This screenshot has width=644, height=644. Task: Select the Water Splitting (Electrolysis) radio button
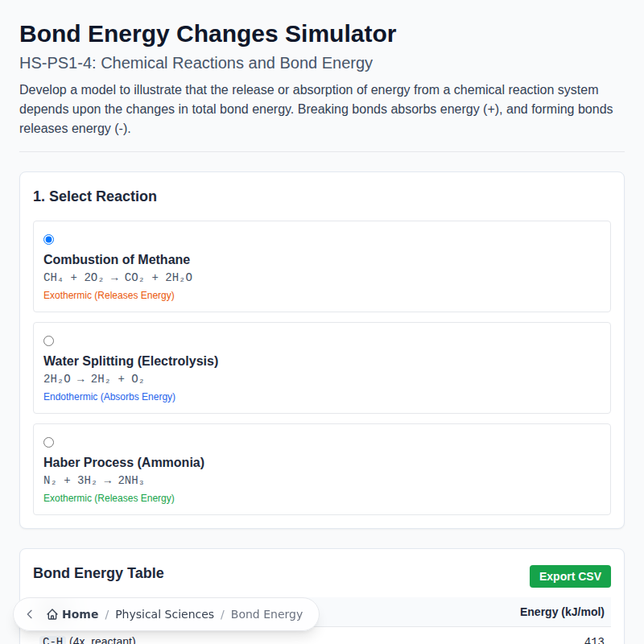click(48, 341)
